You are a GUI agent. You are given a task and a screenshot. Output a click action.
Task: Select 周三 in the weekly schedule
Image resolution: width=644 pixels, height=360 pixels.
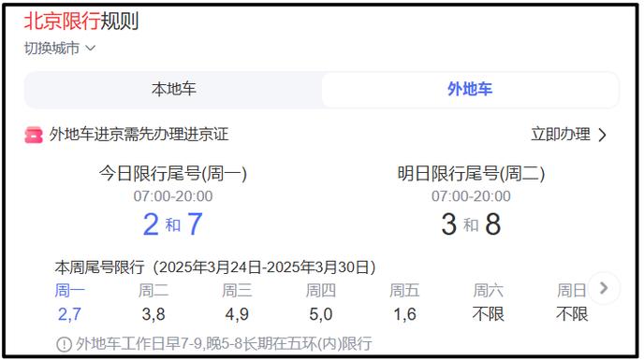pos(237,291)
